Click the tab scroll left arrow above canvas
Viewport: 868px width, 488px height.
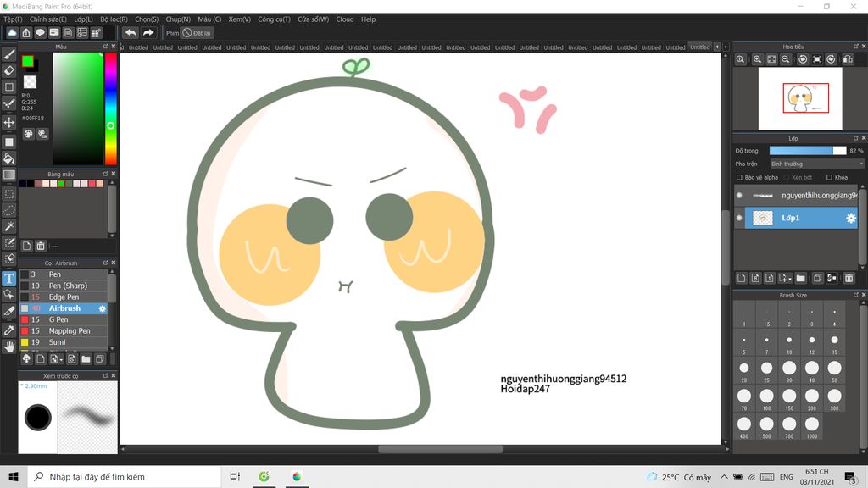tap(717, 47)
